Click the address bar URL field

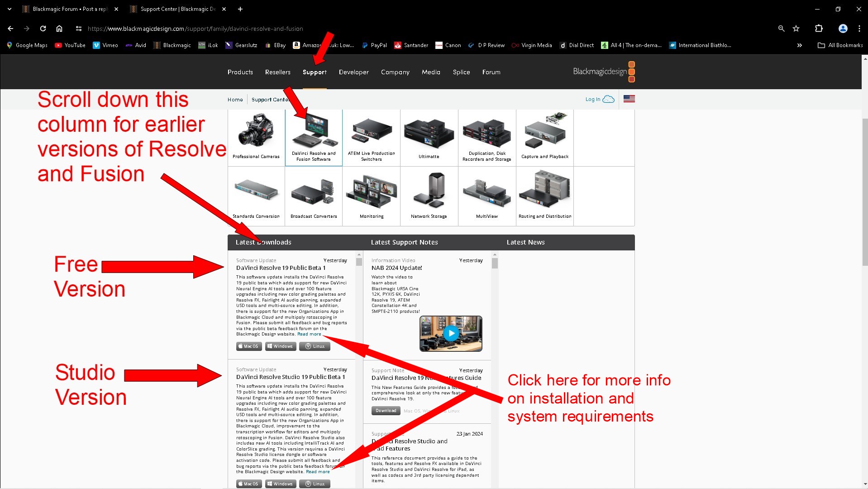(x=196, y=29)
